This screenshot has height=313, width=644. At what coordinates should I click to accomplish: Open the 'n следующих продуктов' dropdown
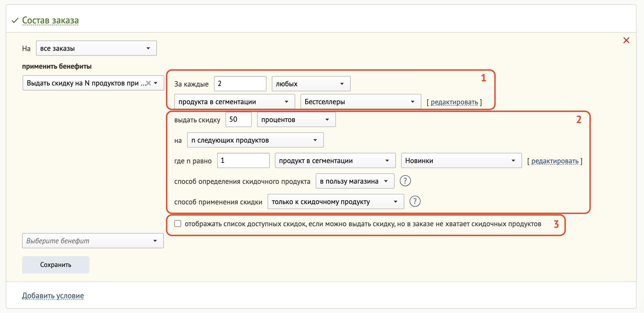[x=255, y=140]
